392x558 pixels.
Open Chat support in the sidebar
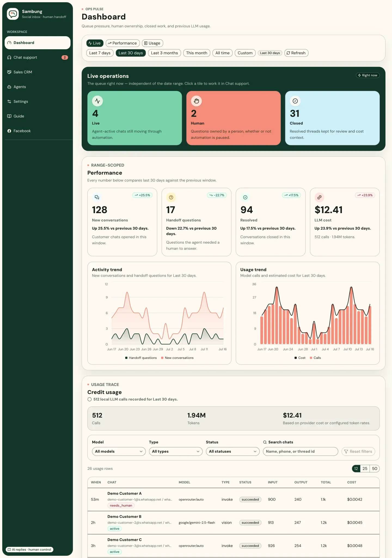[x=38, y=57]
